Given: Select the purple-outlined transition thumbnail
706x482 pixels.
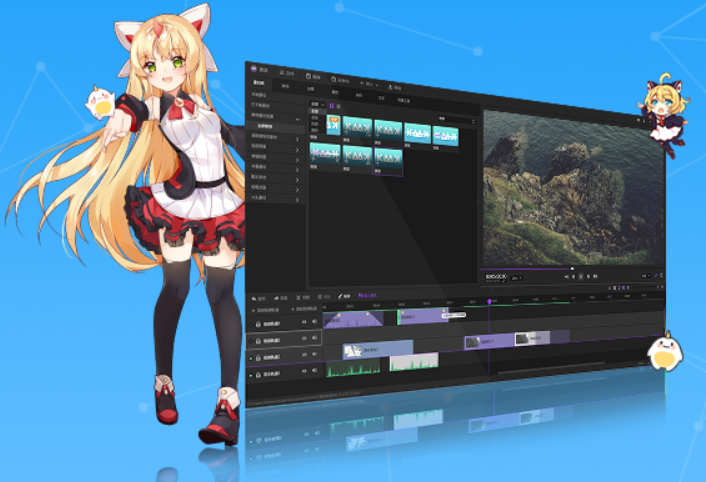Looking at the screenshot, I should [x=388, y=161].
